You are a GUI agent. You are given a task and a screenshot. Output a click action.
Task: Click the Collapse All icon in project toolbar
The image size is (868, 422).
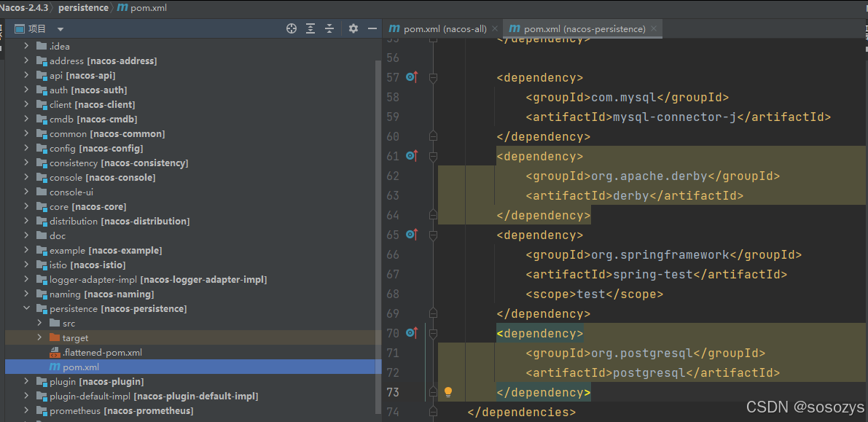point(329,29)
